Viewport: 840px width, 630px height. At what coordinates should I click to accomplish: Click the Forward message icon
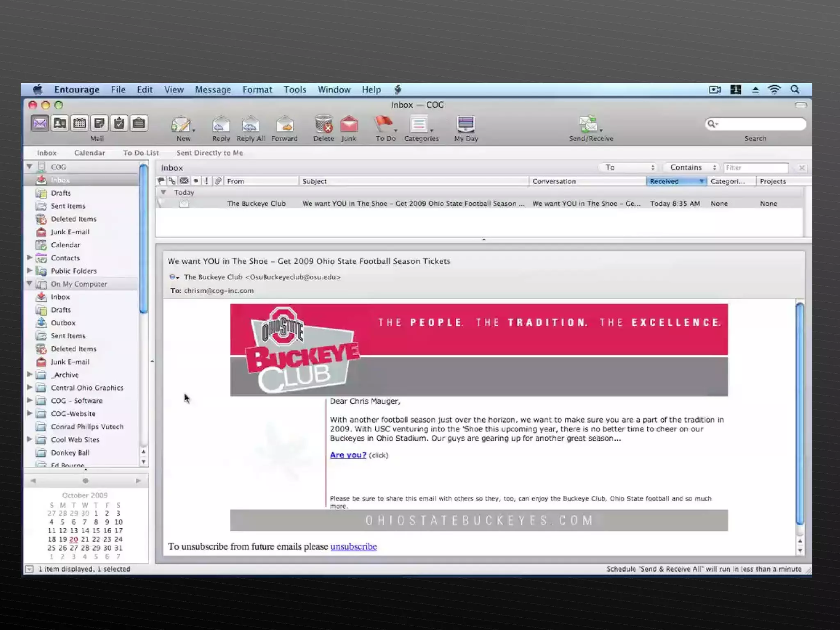coord(284,124)
